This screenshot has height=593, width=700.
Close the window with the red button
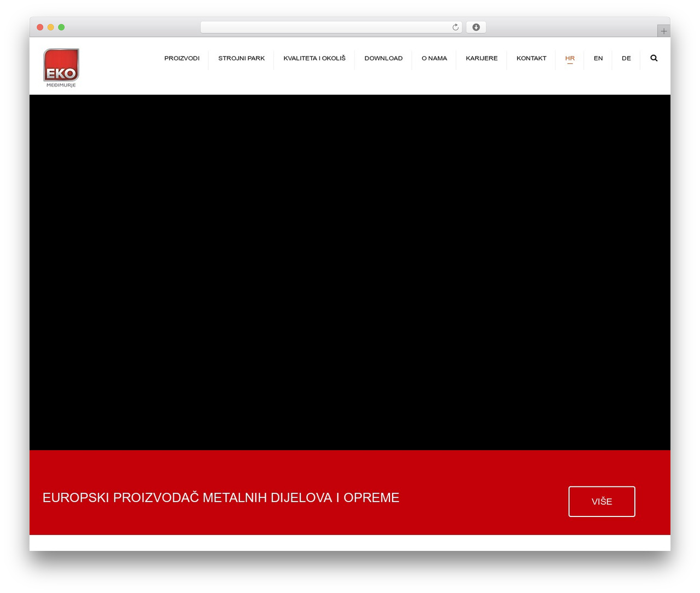[x=40, y=27]
